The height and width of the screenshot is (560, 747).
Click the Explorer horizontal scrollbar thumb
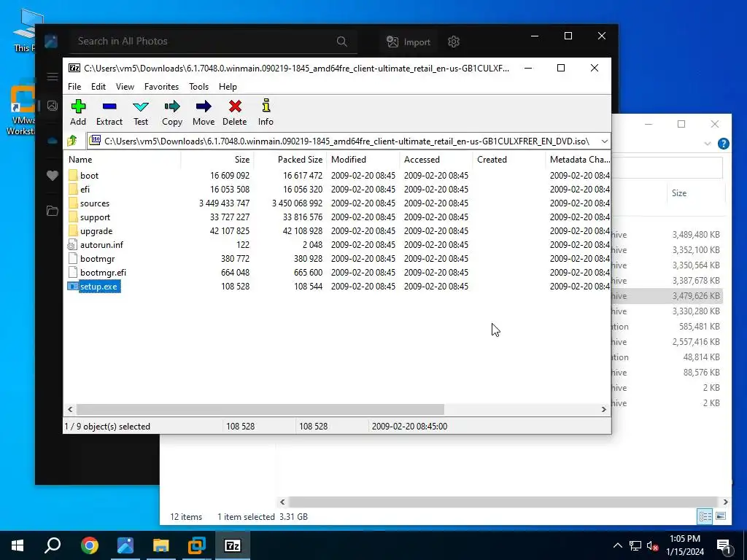click(503, 502)
